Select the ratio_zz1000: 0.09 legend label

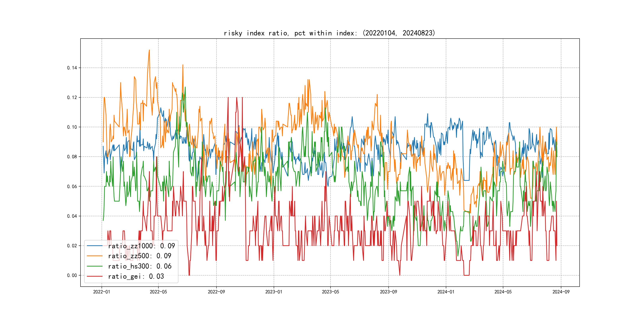pos(142,246)
